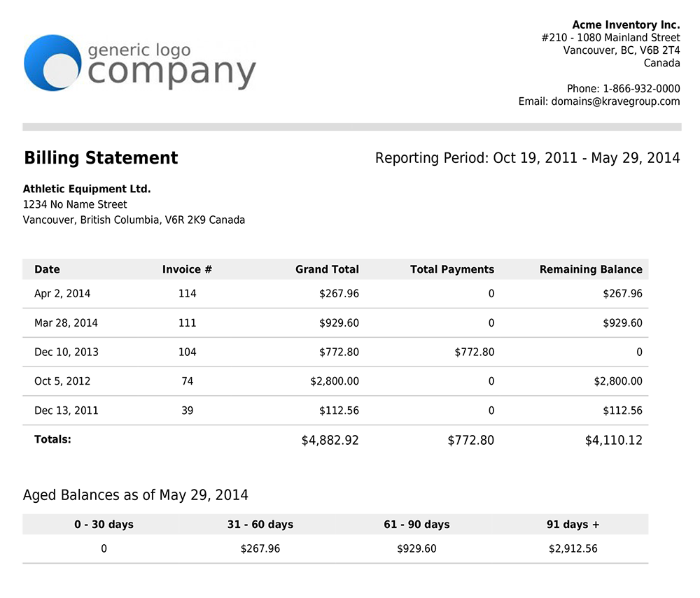Image resolution: width=700 pixels, height=598 pixels.
Task: Select the Remaining Balance column header
Action: pyautogui.click(x=591, y=269)
